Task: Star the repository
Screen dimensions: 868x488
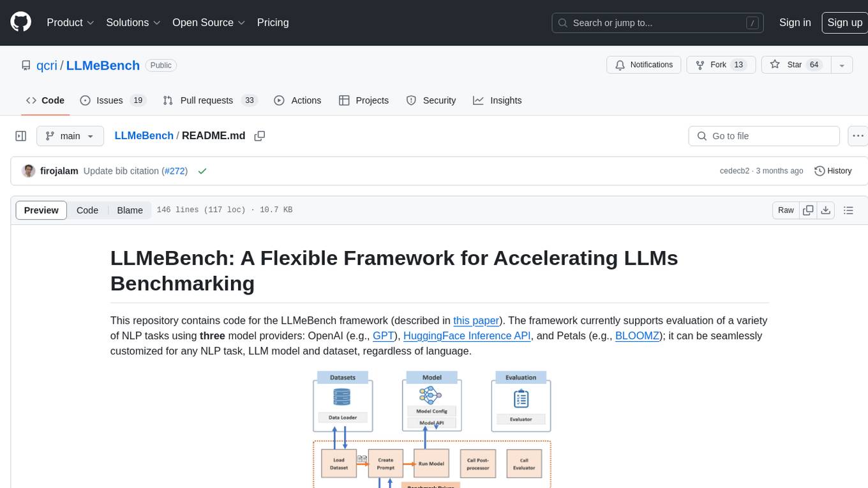Action: 796,65
